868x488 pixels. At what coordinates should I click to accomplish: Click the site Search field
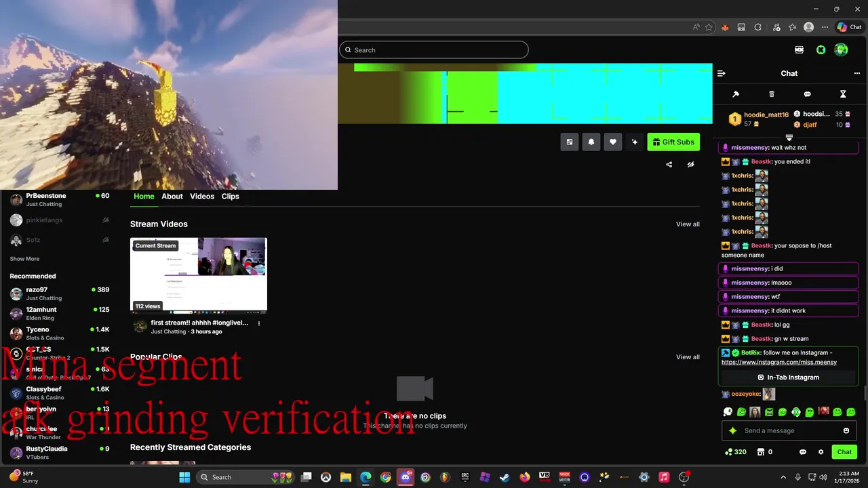click(433, 49)
